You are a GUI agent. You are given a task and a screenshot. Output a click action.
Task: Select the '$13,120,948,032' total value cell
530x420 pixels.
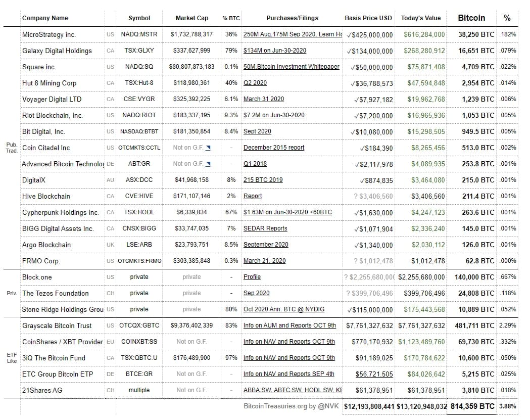pyautogui.click(x=421, y=406)
